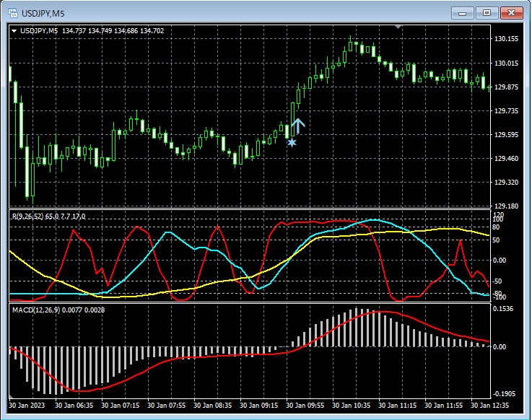Click the 30 Jan 12:35 time label

pos(491,405)
